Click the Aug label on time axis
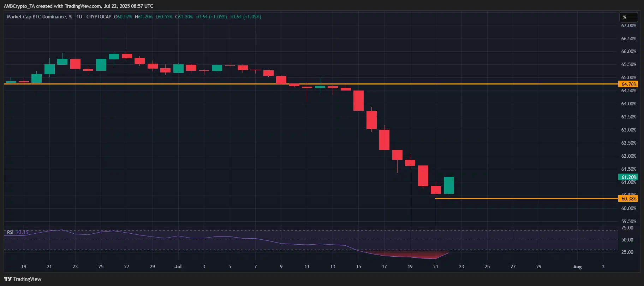 point(577,267)
